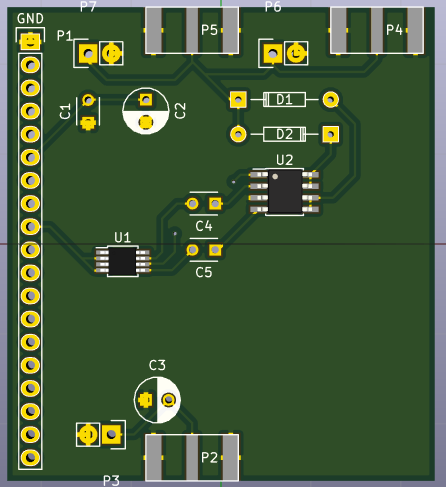Select the U2 chip body
Image resolution: width=446 pixels, height=487 pixels.
[x=285, y=192]
